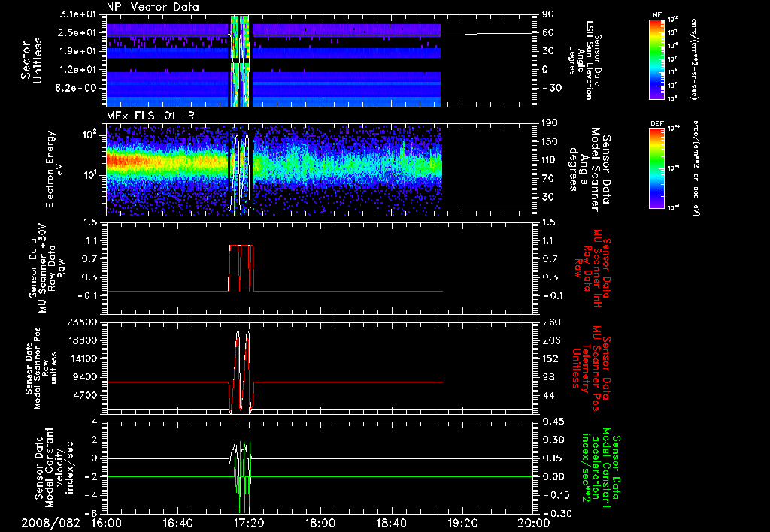Click the 'DEF' label above the color bar
770x532 pixels.
(656, 124)
